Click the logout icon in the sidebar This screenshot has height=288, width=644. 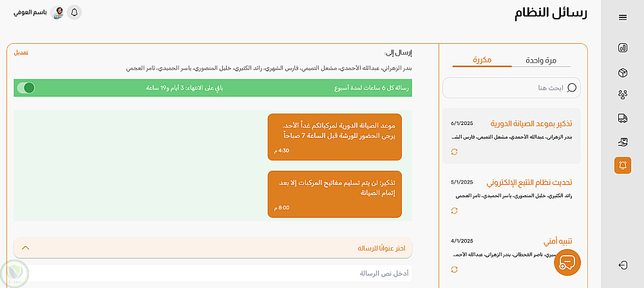tap(623, 265)
